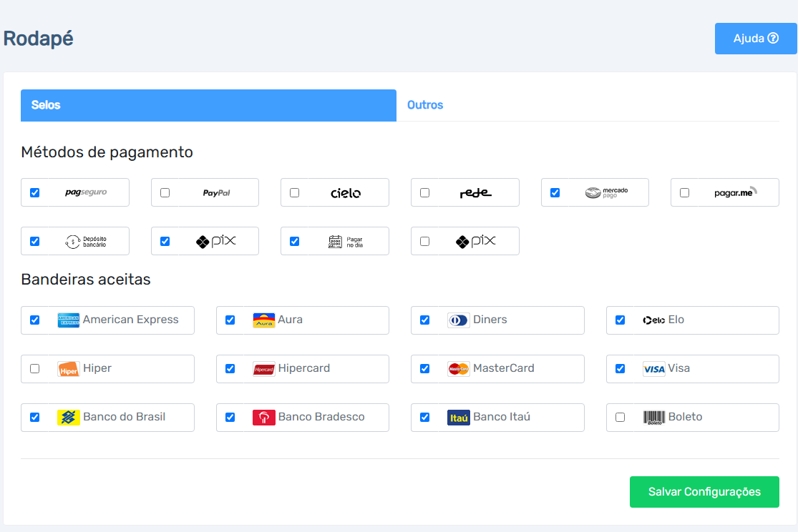798x532 pixels.
Task: Click the Pix logo beside the unchecked box
Action: click(476, 241)
